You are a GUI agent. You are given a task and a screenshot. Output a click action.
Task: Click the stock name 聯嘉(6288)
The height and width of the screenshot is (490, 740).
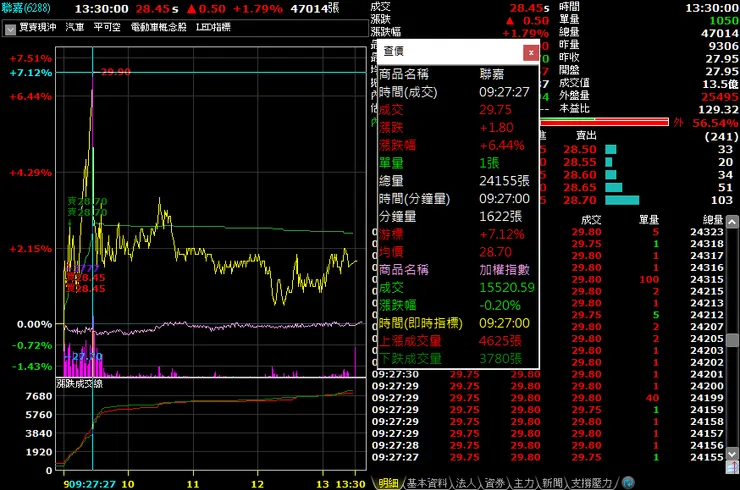coord(26,8)
